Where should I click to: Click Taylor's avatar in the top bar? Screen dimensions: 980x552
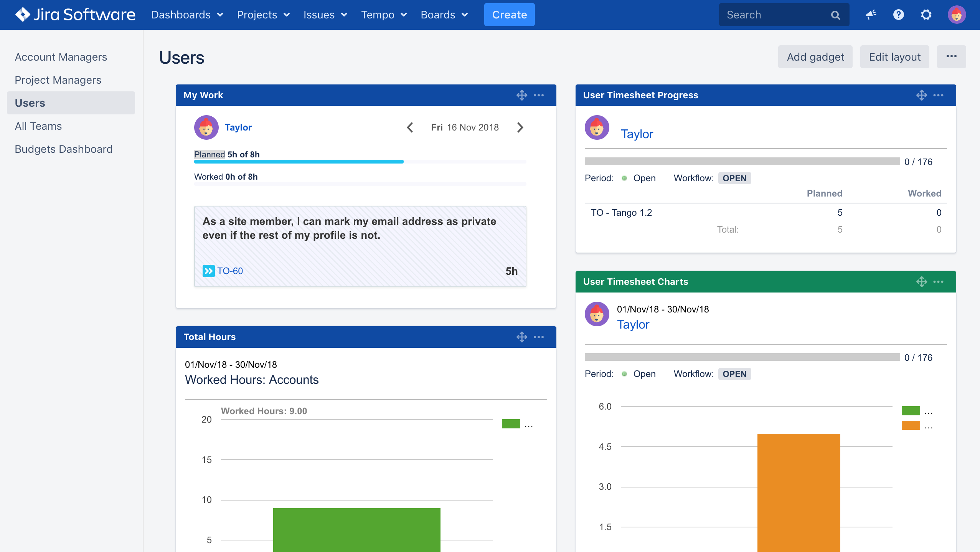tap(957, 15)
